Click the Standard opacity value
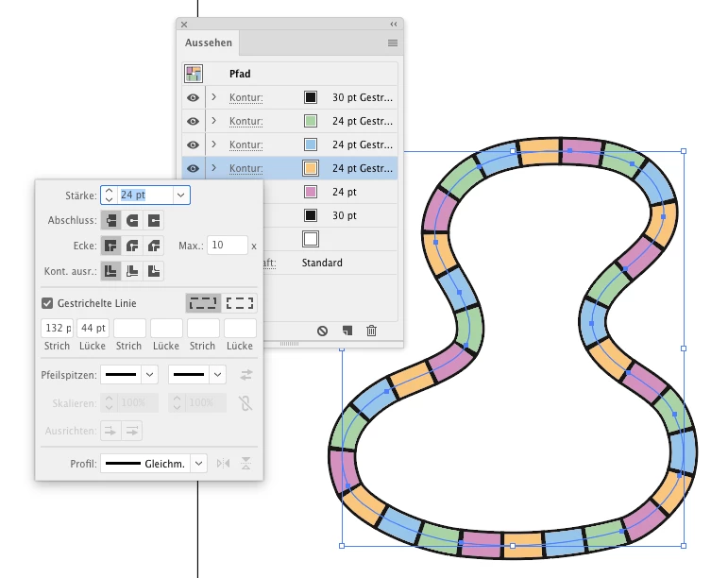Viewport: 728px width, 578px height. [322, 263]
